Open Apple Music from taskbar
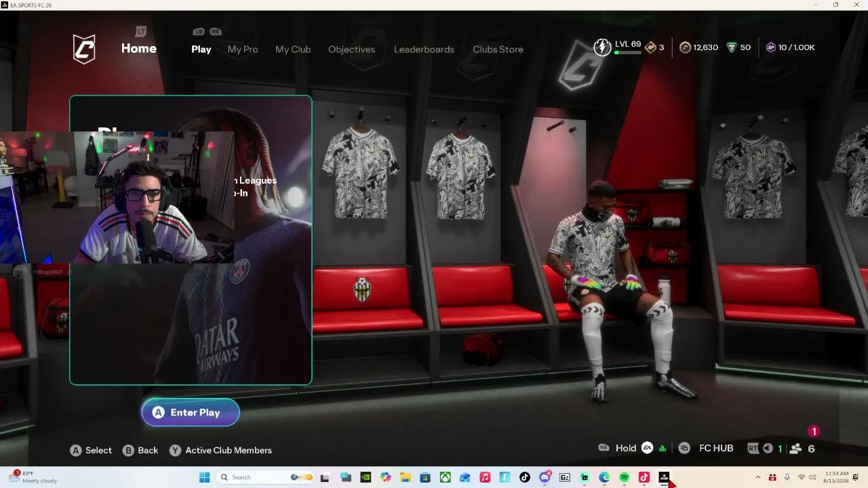Viewport: 868px width, 488px height. (x=485, y=477)
